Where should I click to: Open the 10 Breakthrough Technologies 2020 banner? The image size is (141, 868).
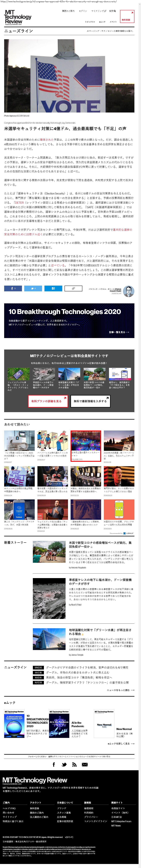tap(69, 320)
